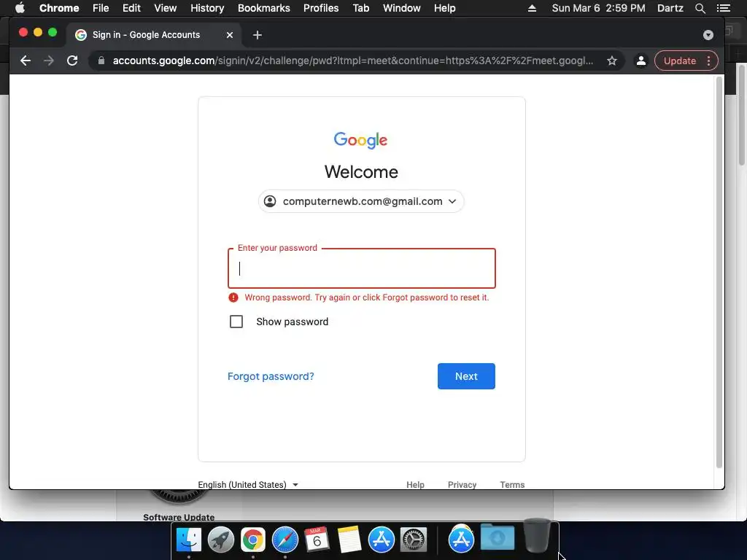Open the Chrome three-dot menu
The height and width of the screenshot is (560, 747).
coord(709,61)
